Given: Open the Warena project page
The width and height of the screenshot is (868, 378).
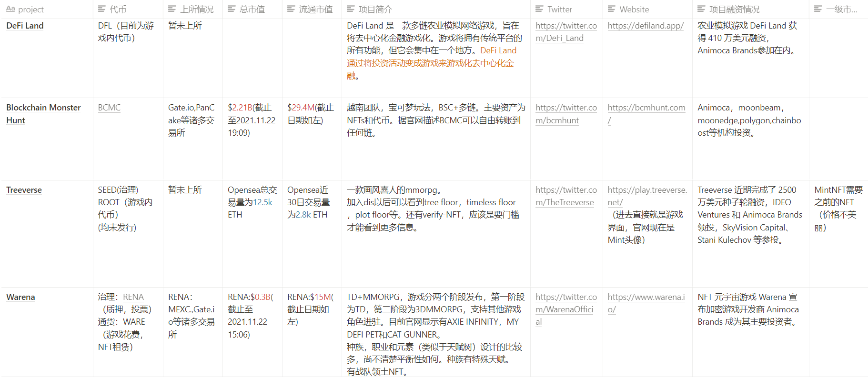Looking at the screenshot, I should coord(20,297).
